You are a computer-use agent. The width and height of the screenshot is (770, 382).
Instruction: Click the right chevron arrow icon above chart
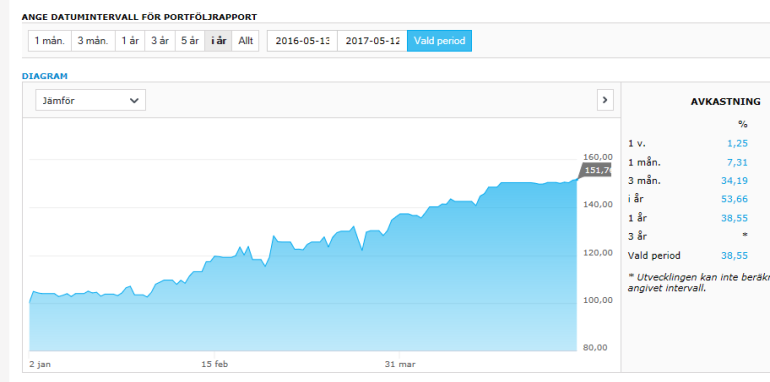[x=605, y=100]
